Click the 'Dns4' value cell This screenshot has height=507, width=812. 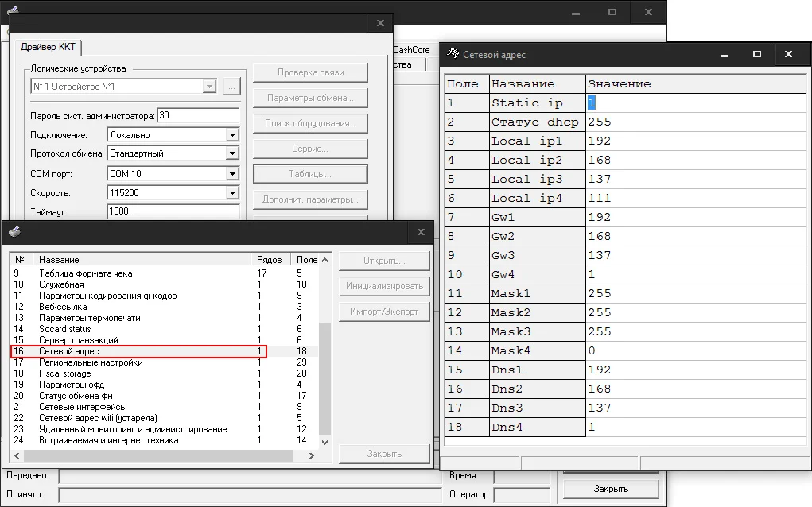[696, 428]
